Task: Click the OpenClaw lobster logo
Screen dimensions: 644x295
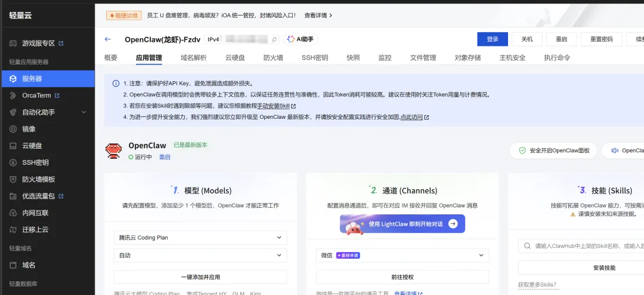Action: click(113, 151)
